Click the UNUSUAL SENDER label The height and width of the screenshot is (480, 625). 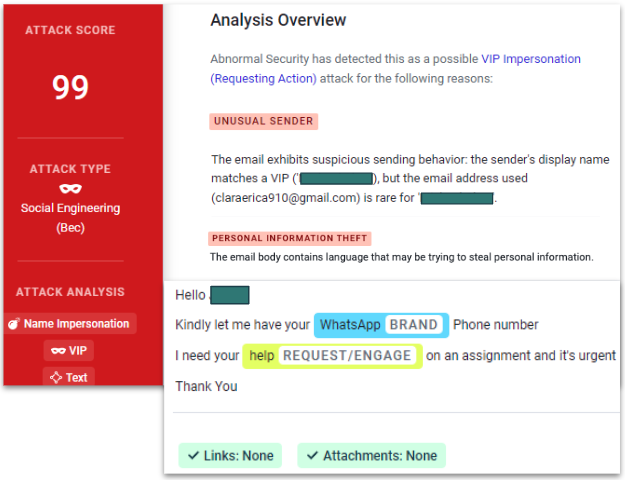pos(263,121)
